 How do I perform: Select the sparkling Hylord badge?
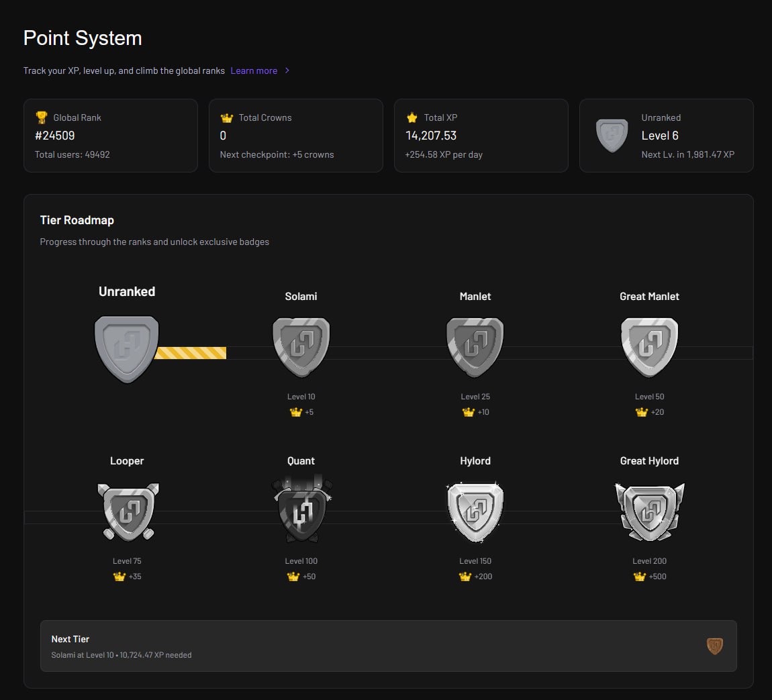475,511
